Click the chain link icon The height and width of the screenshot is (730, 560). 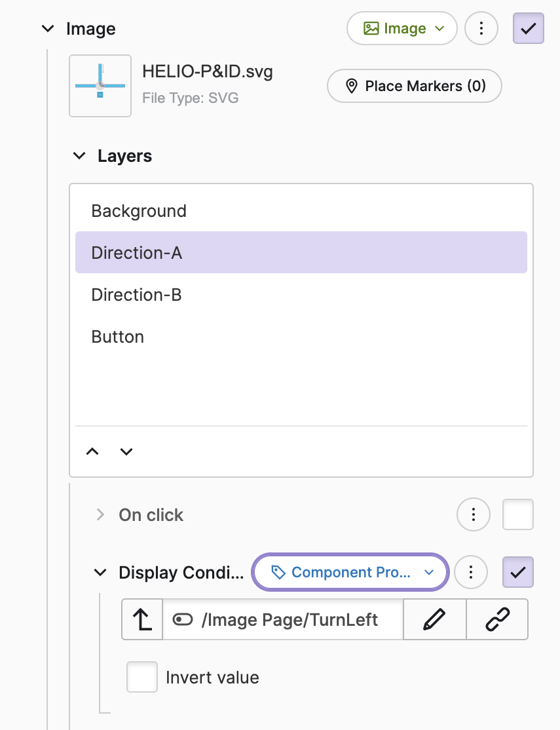(497, 619)
